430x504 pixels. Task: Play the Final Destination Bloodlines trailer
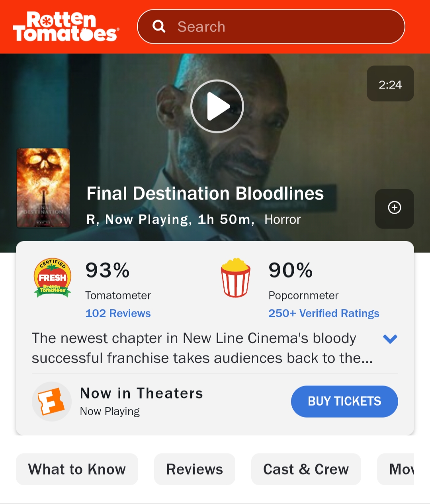pyautogui.click(x=217, y=106)
